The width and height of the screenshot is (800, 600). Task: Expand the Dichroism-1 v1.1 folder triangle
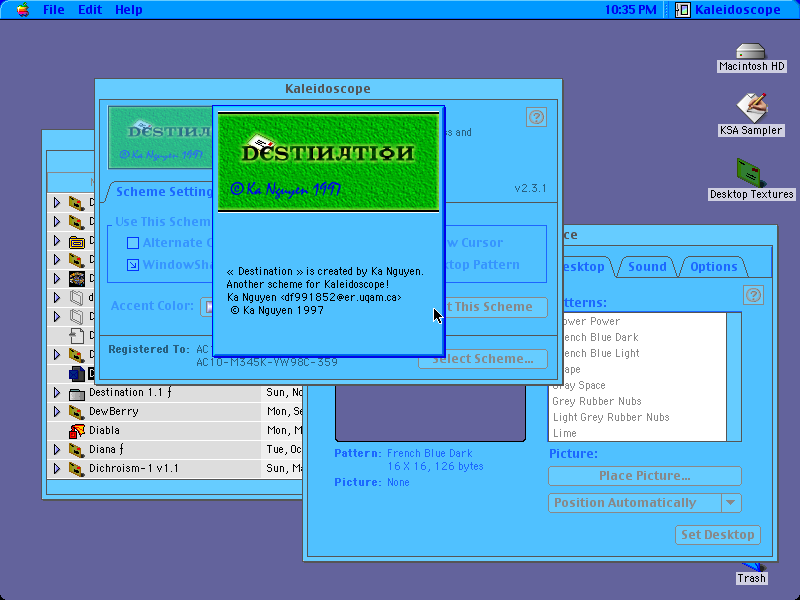click(x=57, y=468)
